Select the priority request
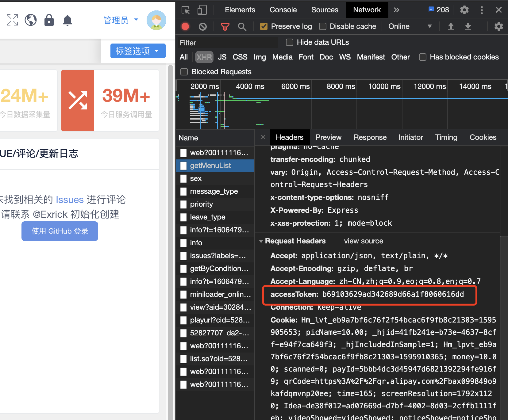508x420 pixels. (215, 204)
